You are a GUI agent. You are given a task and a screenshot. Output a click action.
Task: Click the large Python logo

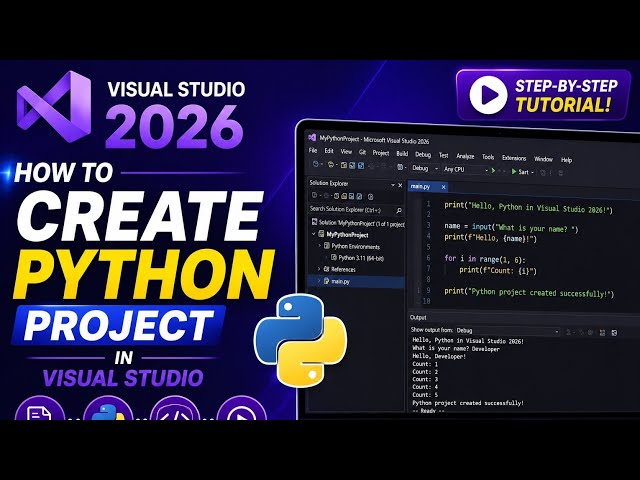[301, 341]
